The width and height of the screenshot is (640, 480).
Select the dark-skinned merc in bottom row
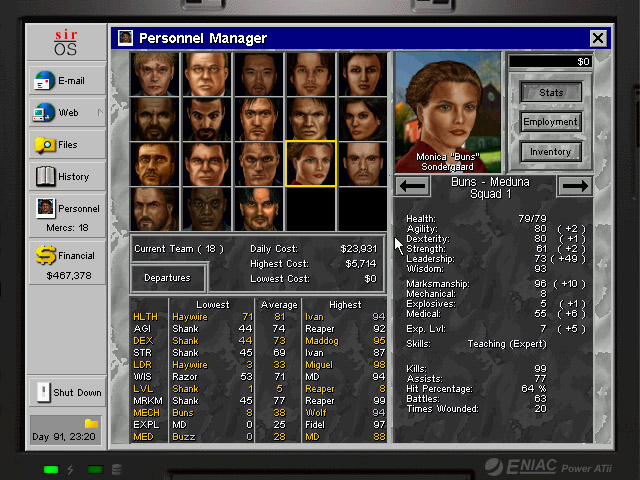pos(207,209)
